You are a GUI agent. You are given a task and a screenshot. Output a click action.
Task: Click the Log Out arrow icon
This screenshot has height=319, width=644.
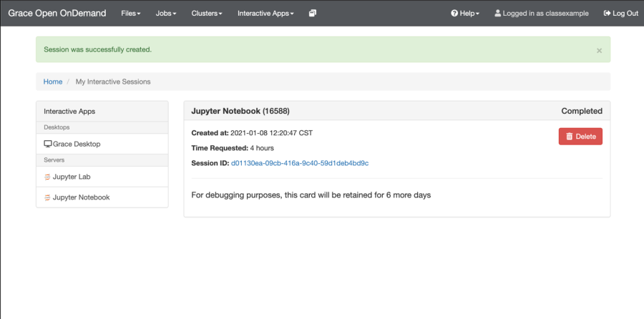(608, 13)
